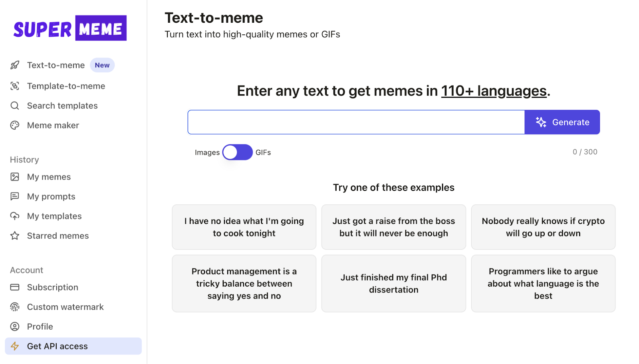Open the 110+ languages link
639x364 pixels.
click(494, 91)
